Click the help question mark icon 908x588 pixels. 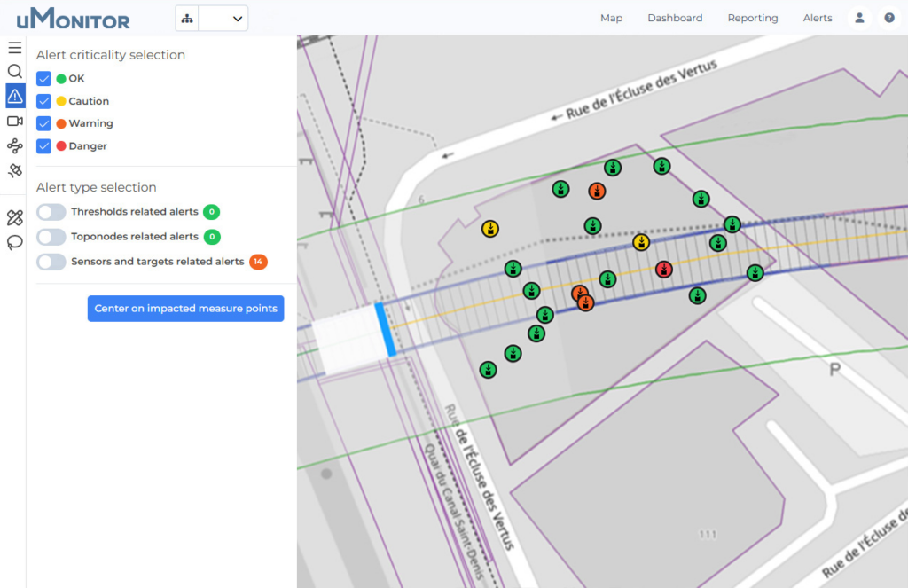click(888, 18)
